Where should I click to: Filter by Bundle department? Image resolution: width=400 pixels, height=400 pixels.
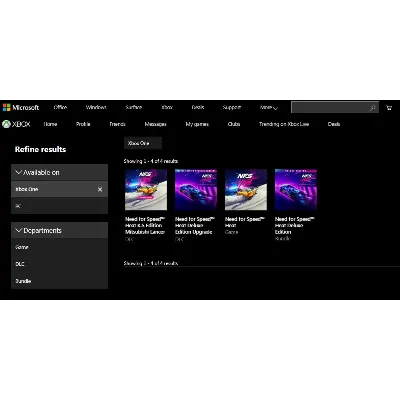coord(59,281)
